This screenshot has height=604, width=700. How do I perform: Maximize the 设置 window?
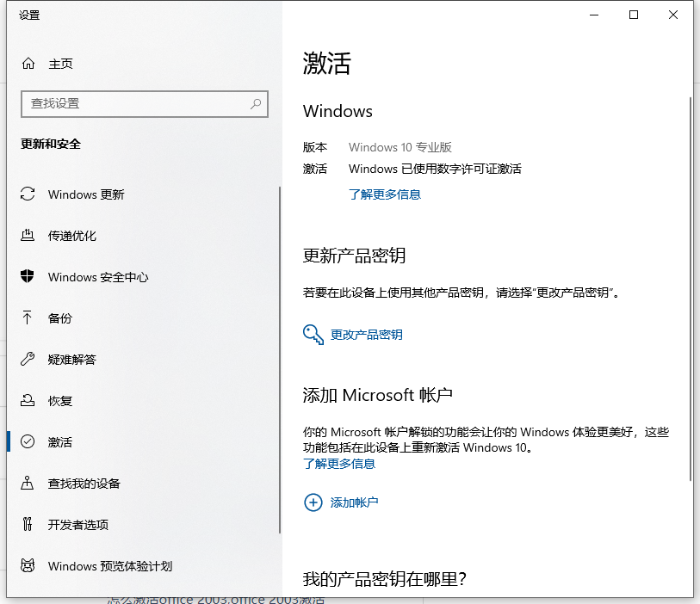coord(634,15)
